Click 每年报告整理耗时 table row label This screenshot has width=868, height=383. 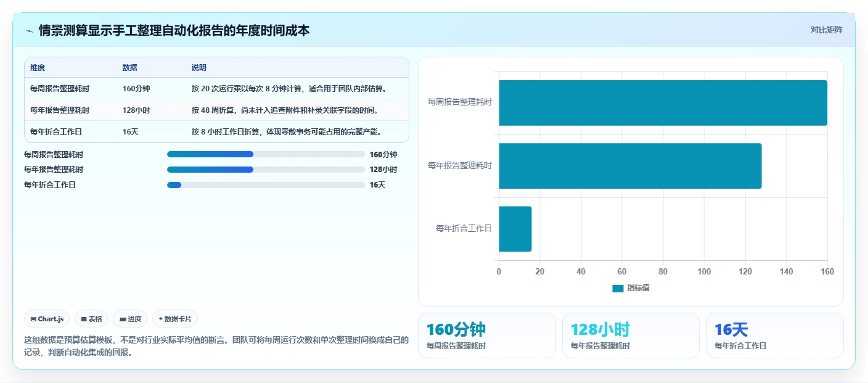click(60, 110)
